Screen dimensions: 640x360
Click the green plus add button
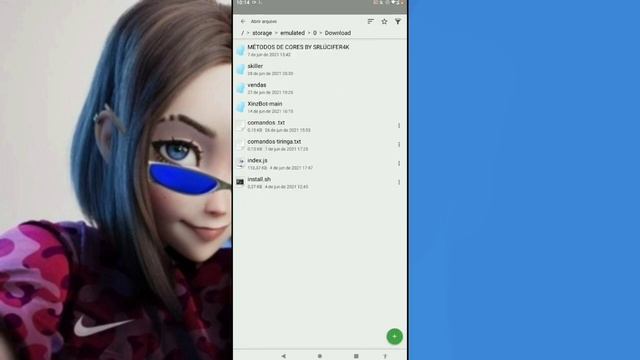point(394,336)
